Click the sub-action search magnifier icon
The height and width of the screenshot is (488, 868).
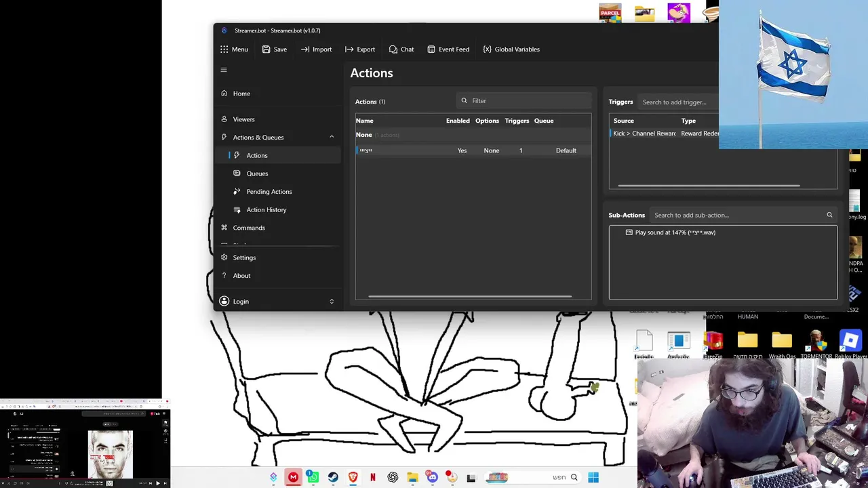829,215
